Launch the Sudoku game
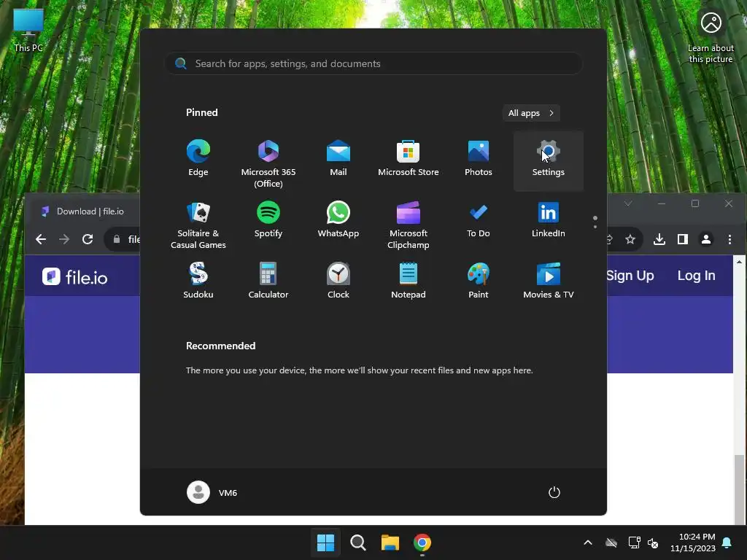 (198, 282)
